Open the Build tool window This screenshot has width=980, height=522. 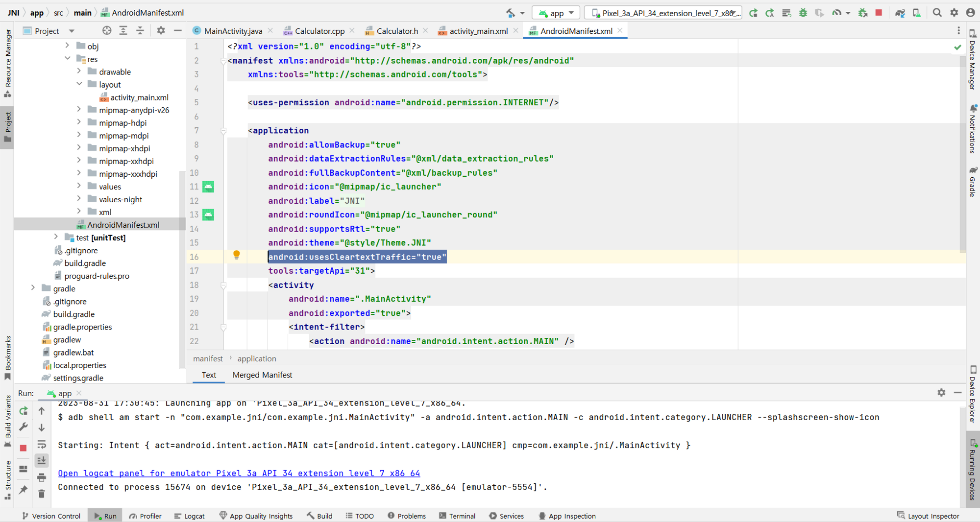click(319, 516)
